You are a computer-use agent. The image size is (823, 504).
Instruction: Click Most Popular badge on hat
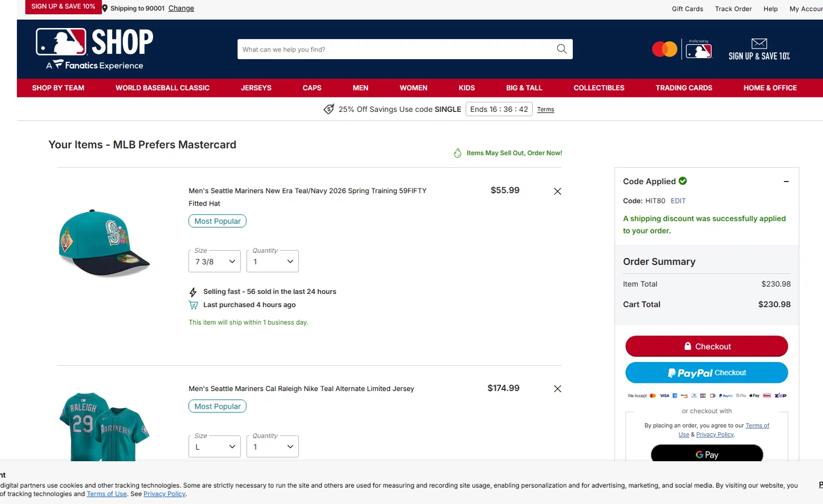pyautogui.click(x=217, y=221)
